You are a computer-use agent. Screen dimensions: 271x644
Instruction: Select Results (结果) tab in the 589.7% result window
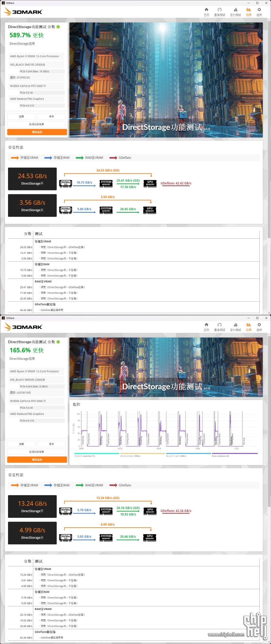tap(249, 12)
